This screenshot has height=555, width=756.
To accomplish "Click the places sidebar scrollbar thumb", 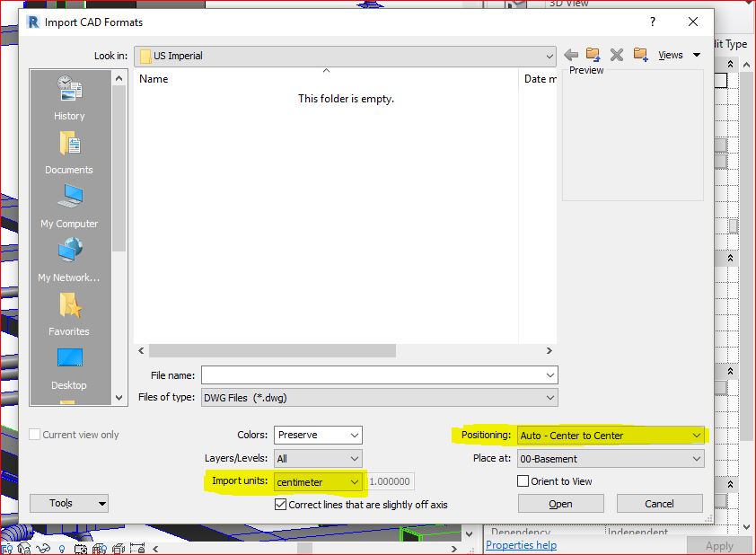I will coord(119,168).
